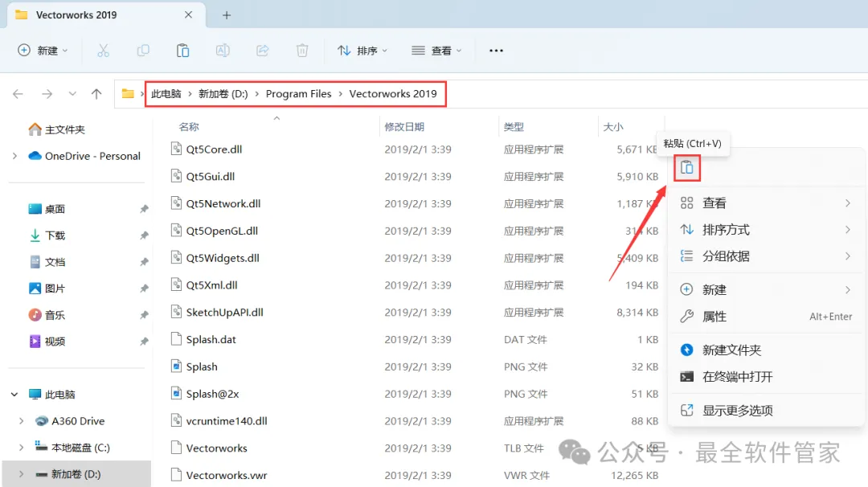Image resolution: width=868 pixels, height=487 pixels.
Task: Open 新建 submenu in context menu
Action: (766, 289)
